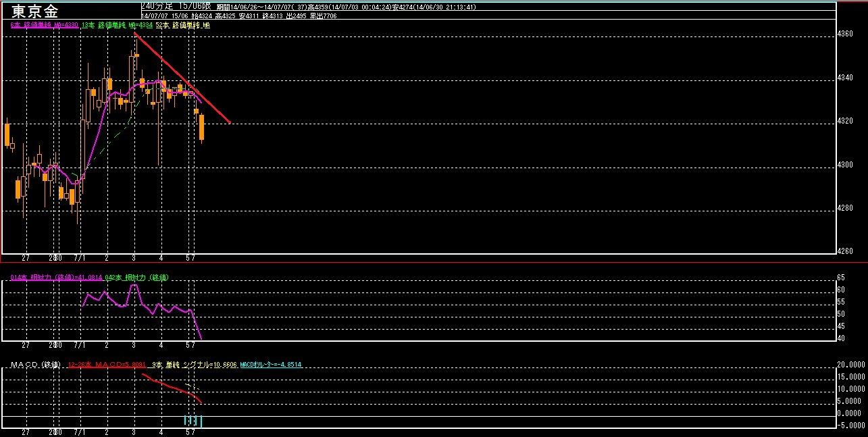
Task: Select the 9本 単純 シグナル=10.6606 legend
Action: click(194, 365)
